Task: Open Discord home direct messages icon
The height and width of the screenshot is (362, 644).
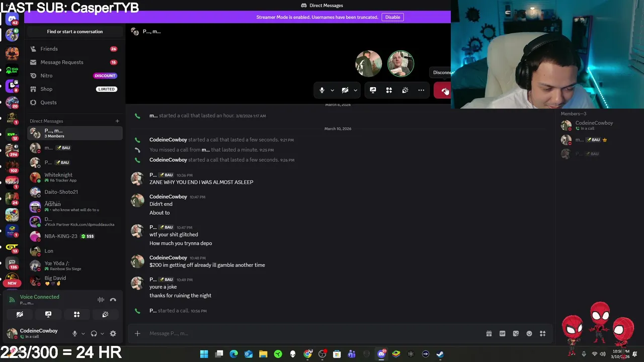Action: (12, 20)
